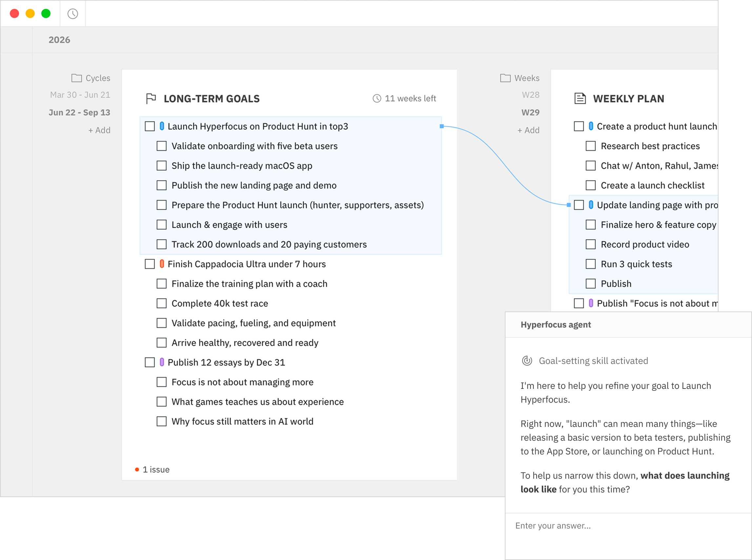Click the Weeks section label
The height and width of the screenshot is (560, 752).
tap(527, 78)
